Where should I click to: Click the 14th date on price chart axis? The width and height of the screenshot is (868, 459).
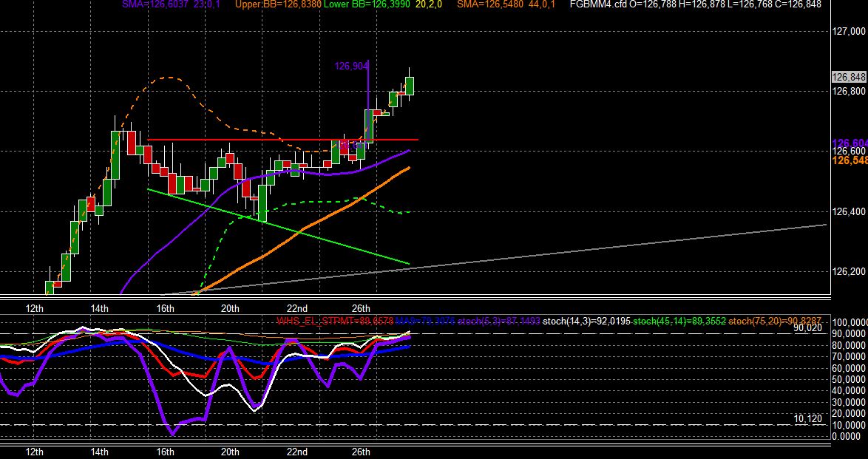click(x=101, y=308)
